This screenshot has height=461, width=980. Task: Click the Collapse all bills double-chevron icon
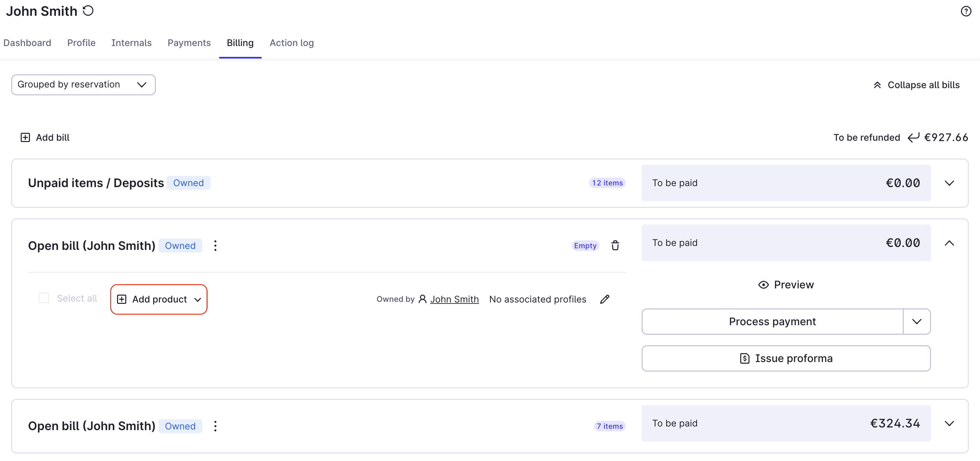click(x=877, y=85)
